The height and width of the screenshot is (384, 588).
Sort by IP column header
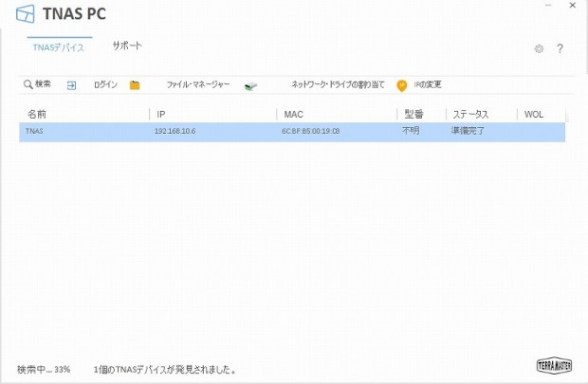click(161, 115)
